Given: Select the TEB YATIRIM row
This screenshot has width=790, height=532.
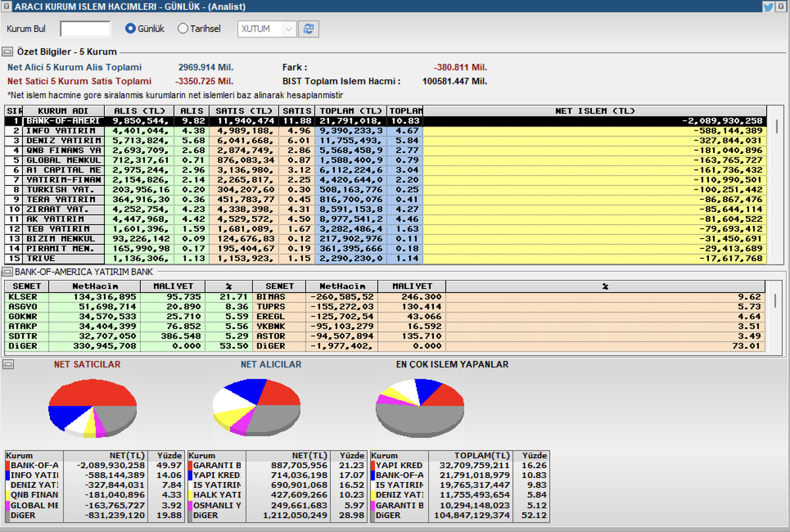Looking at the screenshot, I should point(386,229).
